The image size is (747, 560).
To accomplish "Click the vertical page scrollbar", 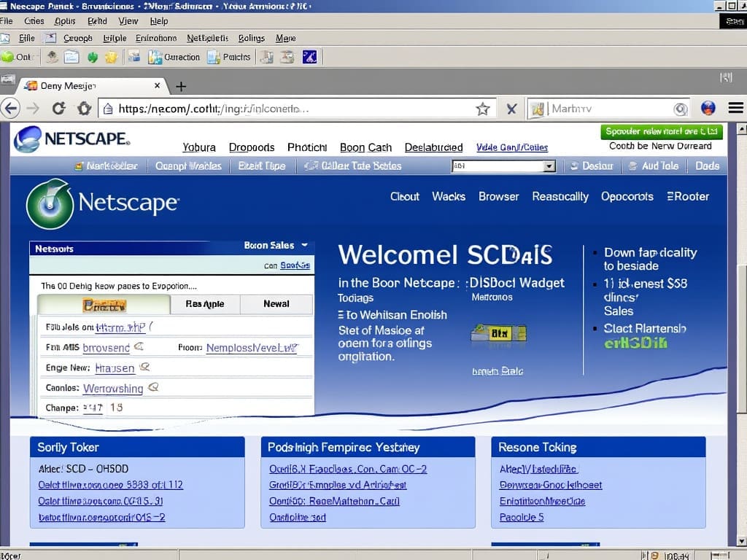I will pos(741,292).
